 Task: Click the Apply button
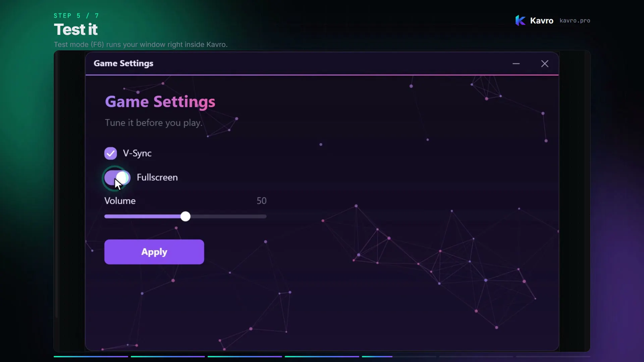[x=154, y=252]
